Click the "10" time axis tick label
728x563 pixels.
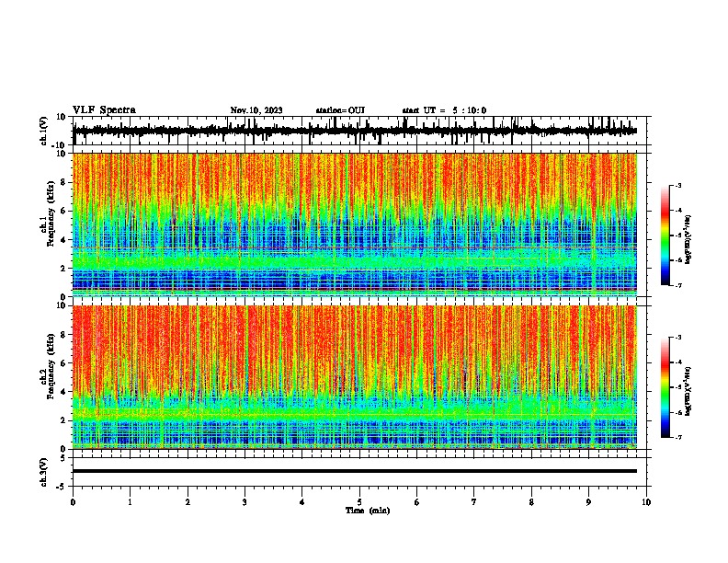[646, 502]
